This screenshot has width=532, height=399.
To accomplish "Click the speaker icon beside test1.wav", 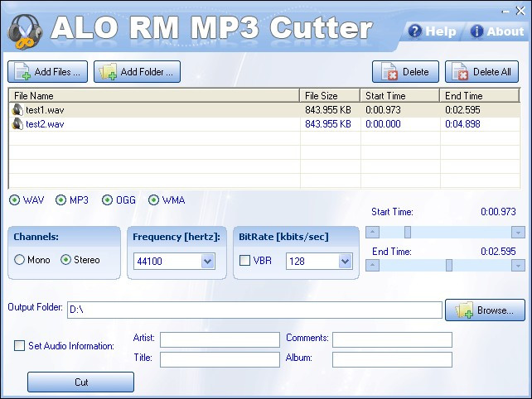I will [17, 110].
